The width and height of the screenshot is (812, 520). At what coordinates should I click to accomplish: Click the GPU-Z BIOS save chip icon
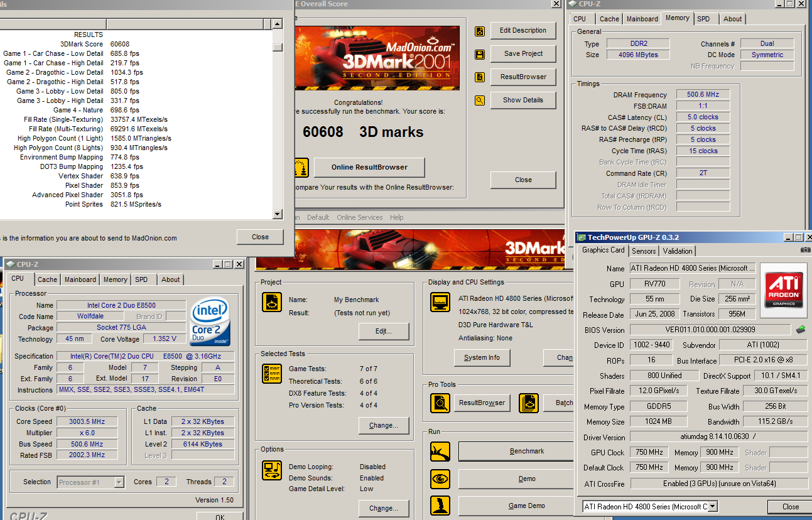800,329
